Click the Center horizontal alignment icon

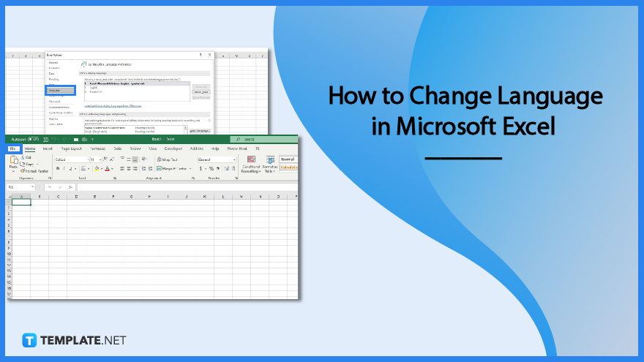(x=129, y=168)
